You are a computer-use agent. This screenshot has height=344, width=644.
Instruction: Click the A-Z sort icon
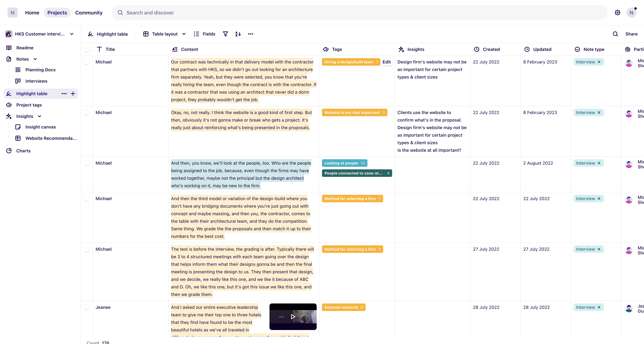point(238,34)
